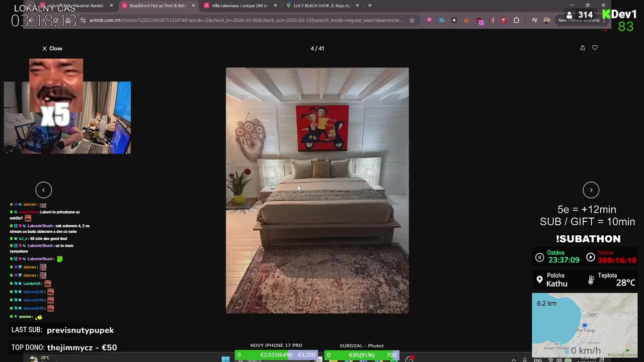Click the bedroom photo in gallery
The height and width of the screenshot is (362, 644).
click(317, 191)
